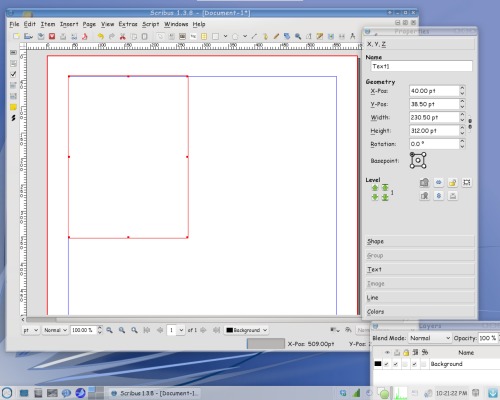Toggle Lock object padlock in Properties
The height and width of the screenshot is (400, 500).
point(452,182)
